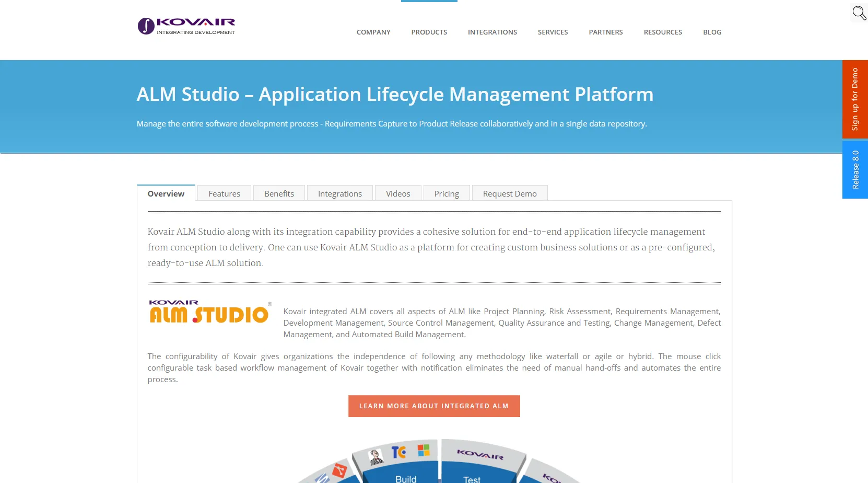Click the TeamCity TC icon in the wheel

pos(398,452)
